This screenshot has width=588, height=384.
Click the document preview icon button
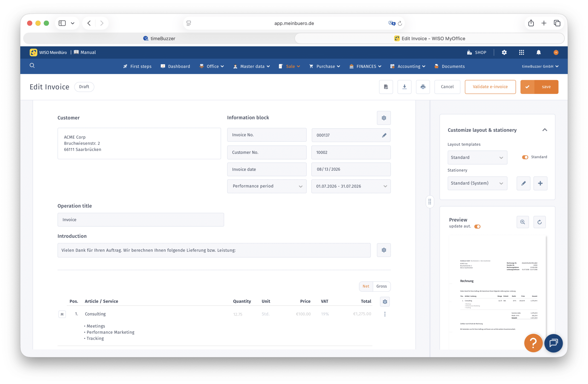click(386, 87)
